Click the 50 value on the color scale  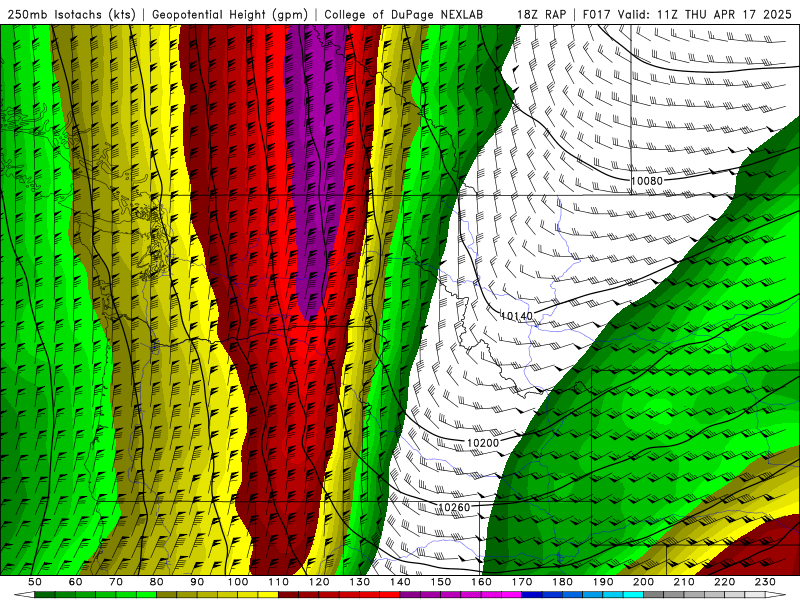pyautogui.click(x=35, y=582)
